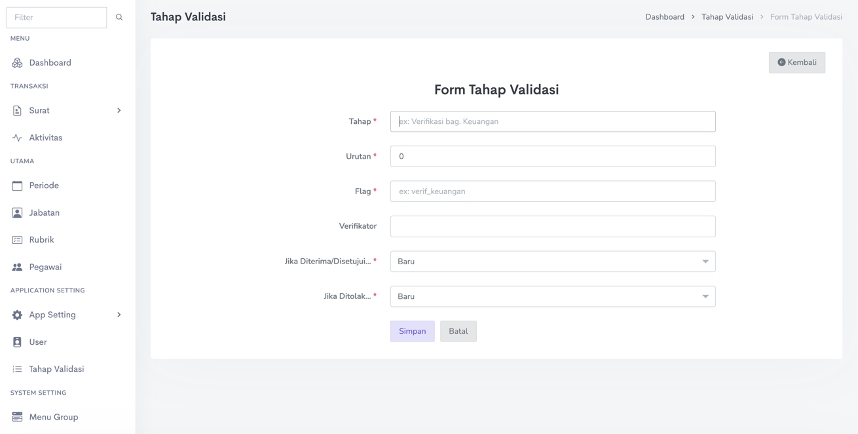Click the Dashboard icon in sidebar

pyautogui.click(x=17, y=63)
